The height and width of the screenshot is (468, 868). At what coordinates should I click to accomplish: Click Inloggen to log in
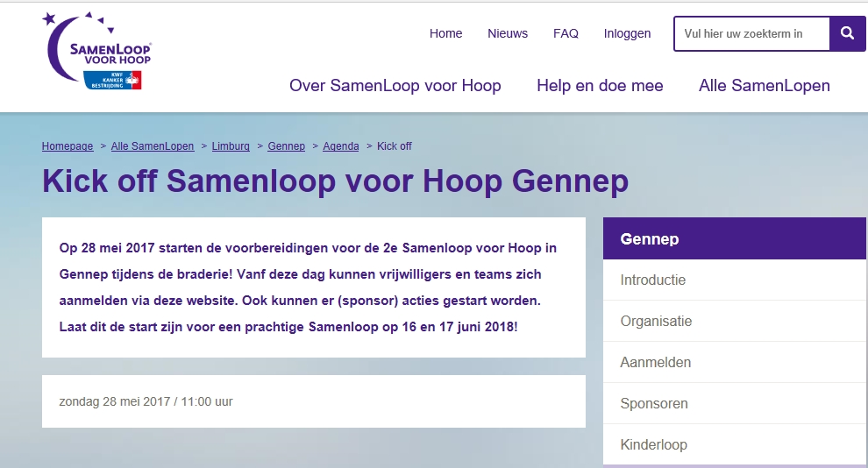pos(627,34)
